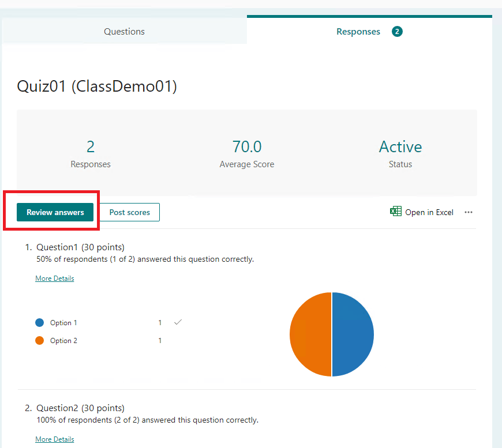This screenshot has height=448, width=502.
Task: Click the Responses count badge showing 2
Action: tap(397, 31)
